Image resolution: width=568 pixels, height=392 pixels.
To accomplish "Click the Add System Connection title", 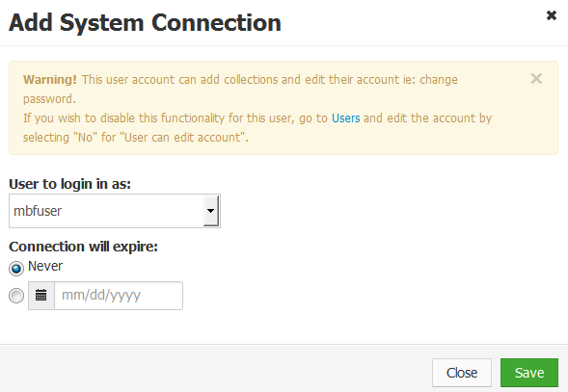I will coord(145,23).
